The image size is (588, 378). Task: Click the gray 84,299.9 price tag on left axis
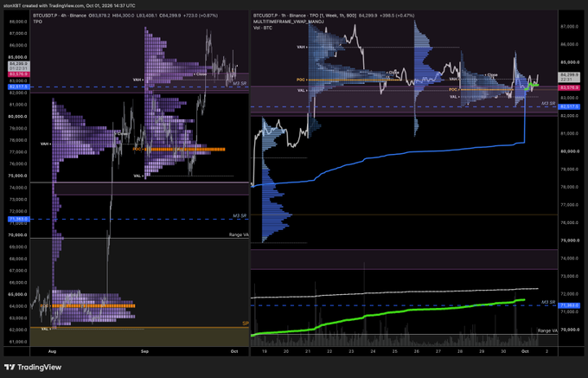(19, 64)
